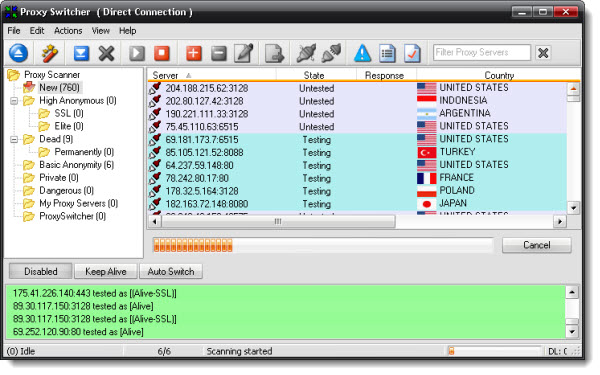Select proxy 202.80.127.42:3128 row

click(357, 101)
